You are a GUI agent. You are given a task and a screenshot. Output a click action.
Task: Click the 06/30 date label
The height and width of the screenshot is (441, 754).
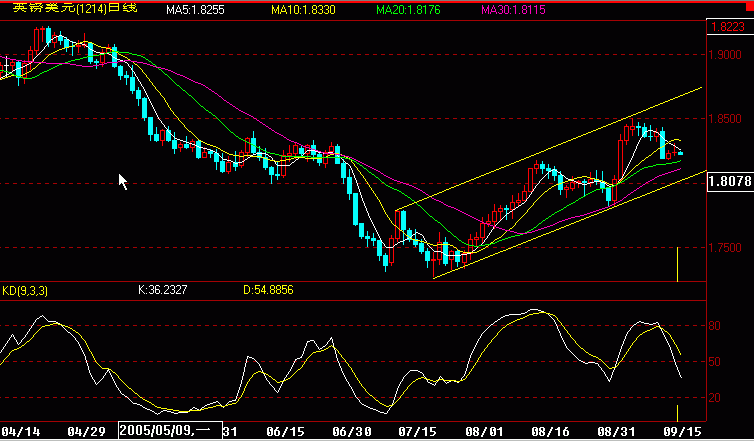click(x=351, y=430)
